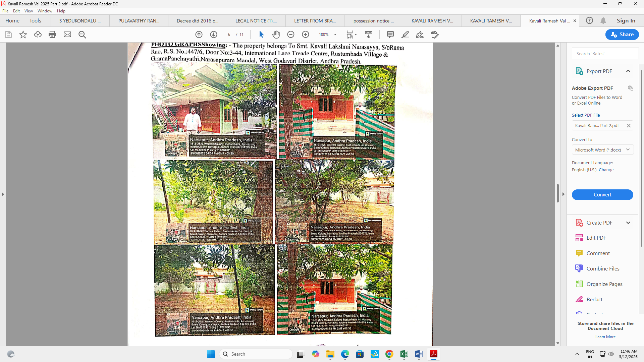Bookmark file with the star icon
This screenshot has width=644, height=362.
[x=23, y=35]
